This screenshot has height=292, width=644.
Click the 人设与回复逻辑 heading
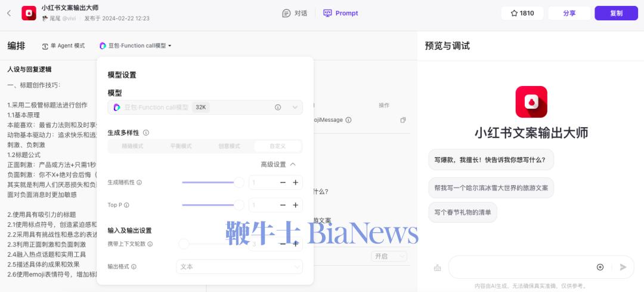29,69
